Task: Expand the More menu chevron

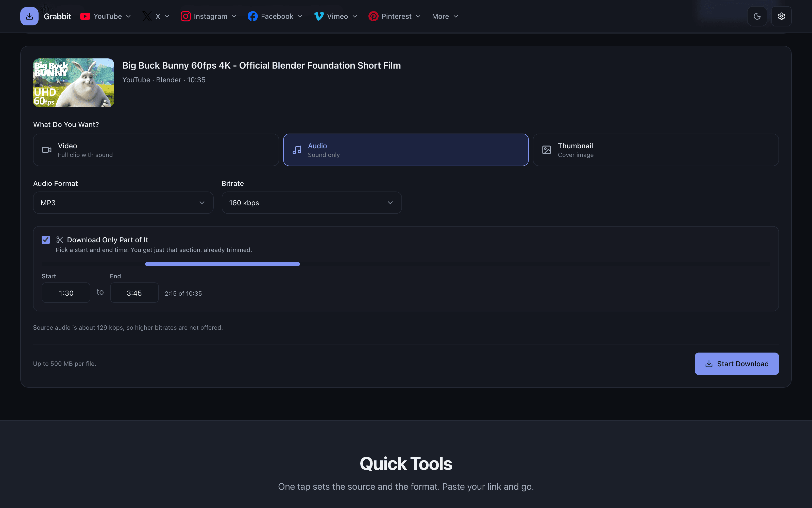Action: tap(456, 16)
